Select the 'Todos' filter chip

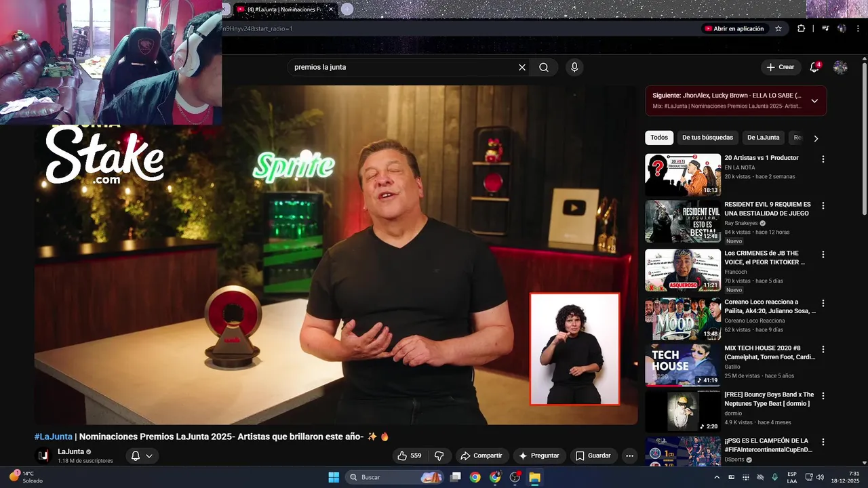[x=659, y=138]
